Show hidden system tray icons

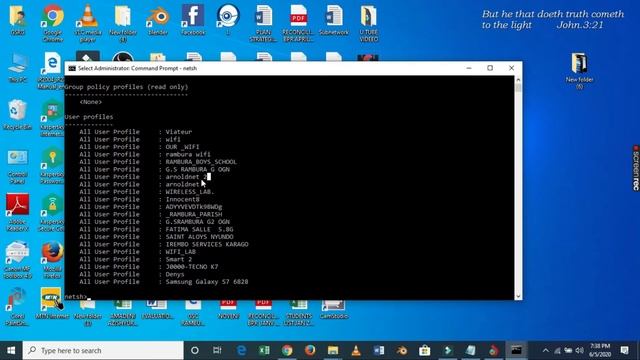click(546, 351)
